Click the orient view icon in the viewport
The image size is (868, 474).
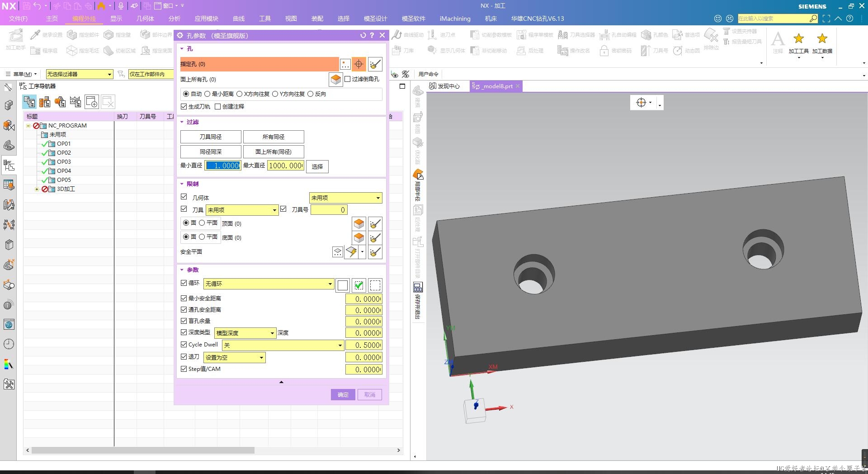click(x=641, y=103)
